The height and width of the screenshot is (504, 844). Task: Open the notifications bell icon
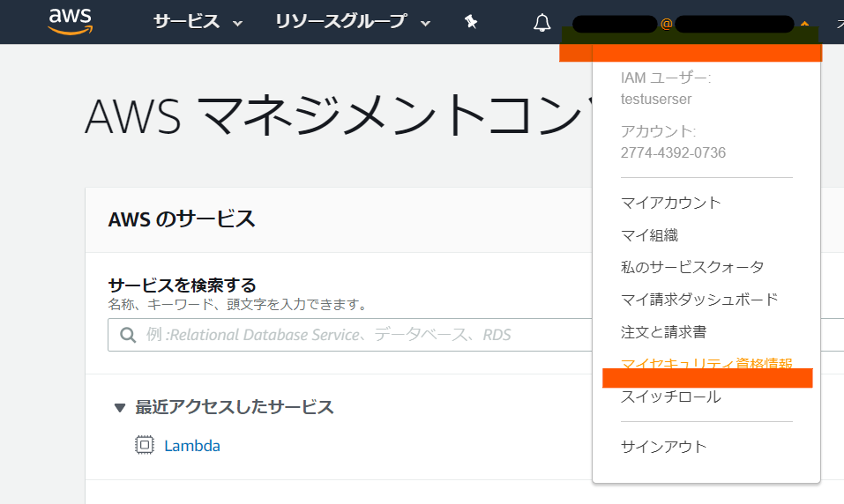pos(542,23)
